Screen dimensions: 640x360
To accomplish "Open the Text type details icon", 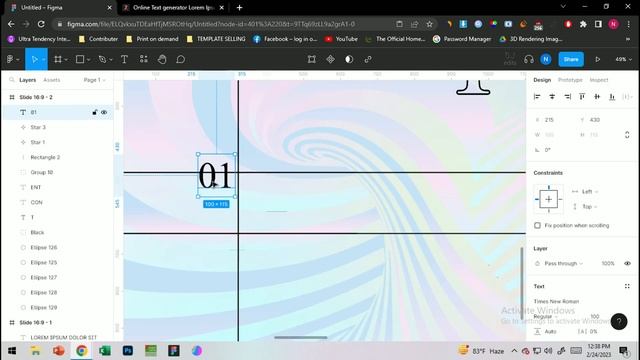I will pyautogui.click(x=627, y=286).
